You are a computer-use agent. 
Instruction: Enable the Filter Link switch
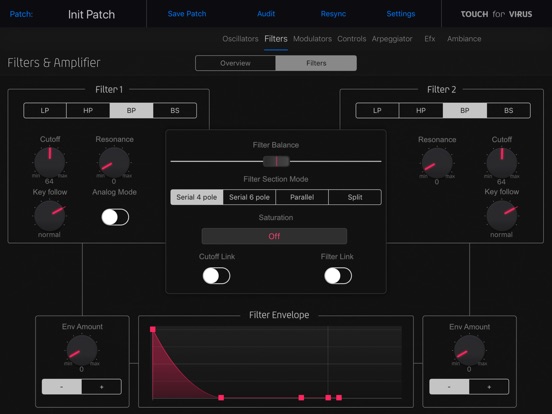338,276
